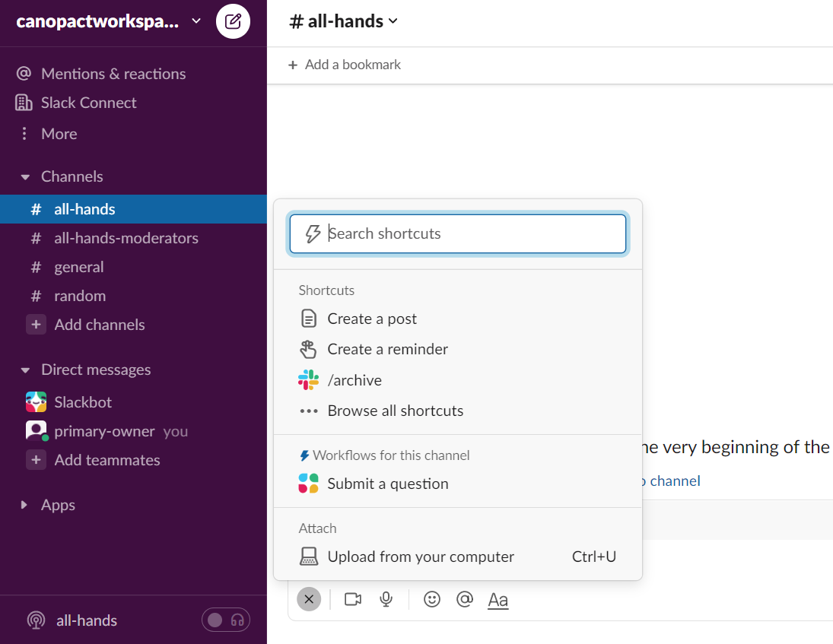Toggle text formatting with Aa icon
This screenshot has width=833, height=644.
tap(498, 600)
